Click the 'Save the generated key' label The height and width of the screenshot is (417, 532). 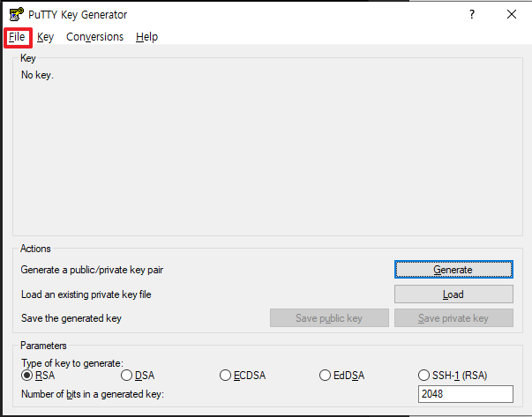(x=71, y=318)
